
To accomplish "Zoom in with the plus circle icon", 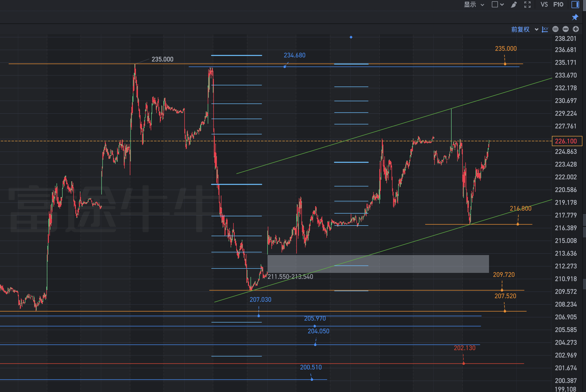I will [576, 29].
